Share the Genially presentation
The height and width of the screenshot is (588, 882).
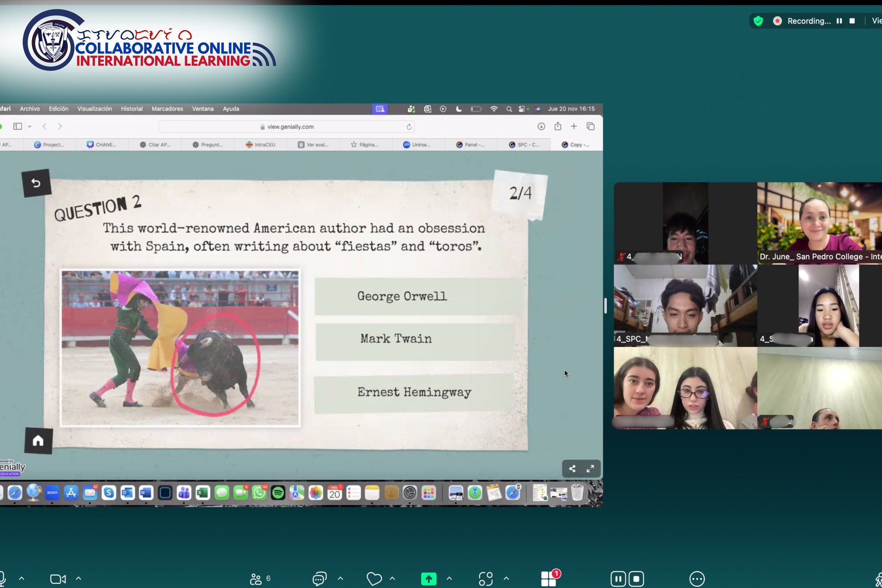point(572,469)
